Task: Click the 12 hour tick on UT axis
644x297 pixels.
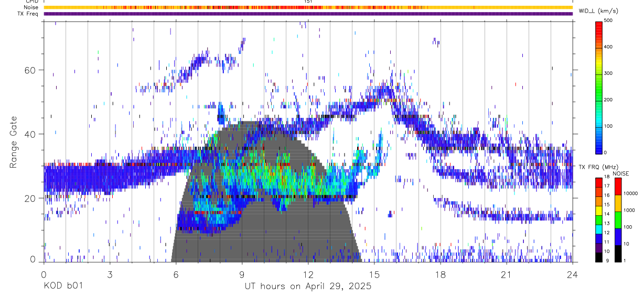Action: point(308,274)
